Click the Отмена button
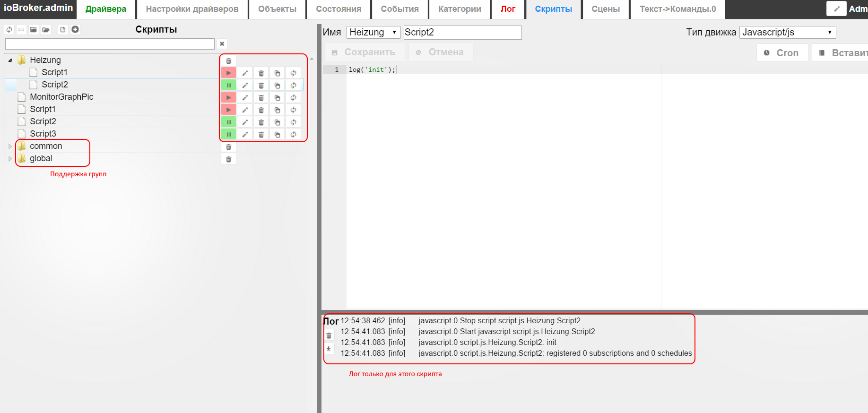Screen dimensions: 868x413 click(x=440, y=52)
